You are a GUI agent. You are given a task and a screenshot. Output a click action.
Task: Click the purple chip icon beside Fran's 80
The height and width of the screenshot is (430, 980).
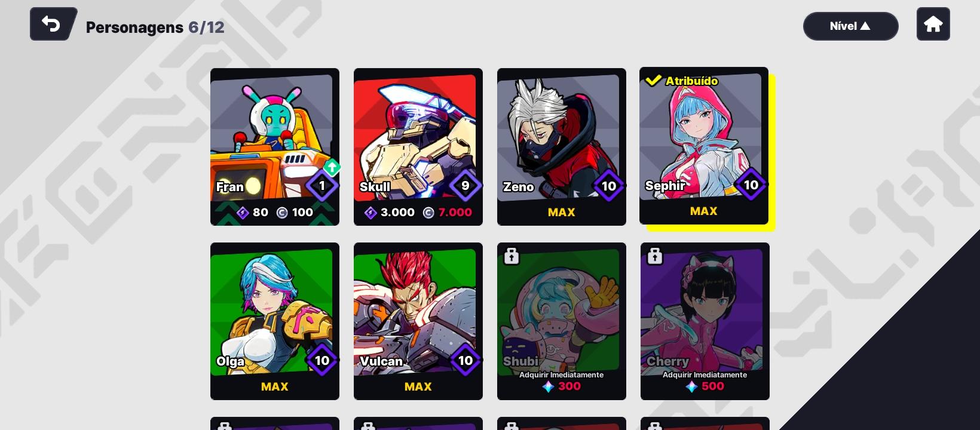243,212
